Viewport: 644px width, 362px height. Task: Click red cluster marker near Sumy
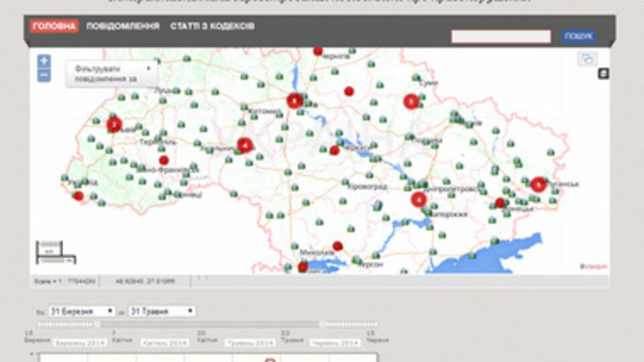[x=411, y=102]
